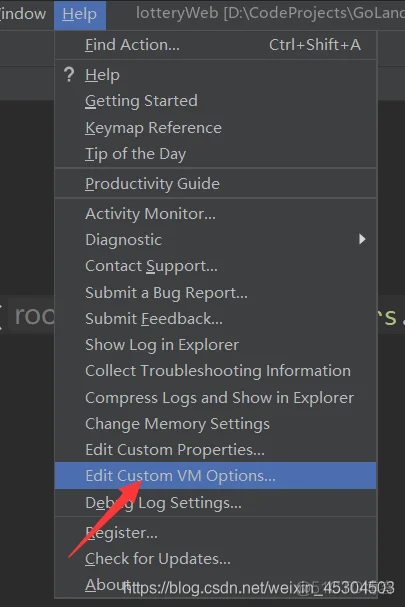This screenshot has height=607, width=405.
Task: Open Change Memory Settings
Action: tap(215, 424)
